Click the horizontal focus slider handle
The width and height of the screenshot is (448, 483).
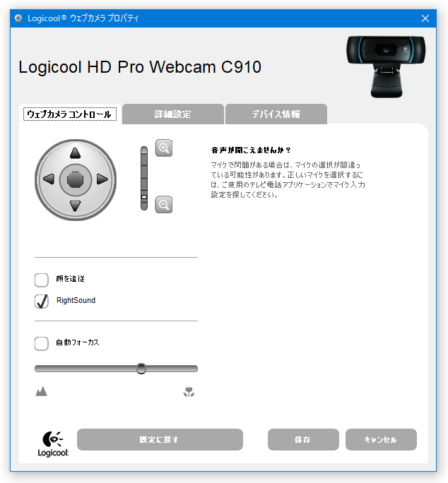[141, 369]
